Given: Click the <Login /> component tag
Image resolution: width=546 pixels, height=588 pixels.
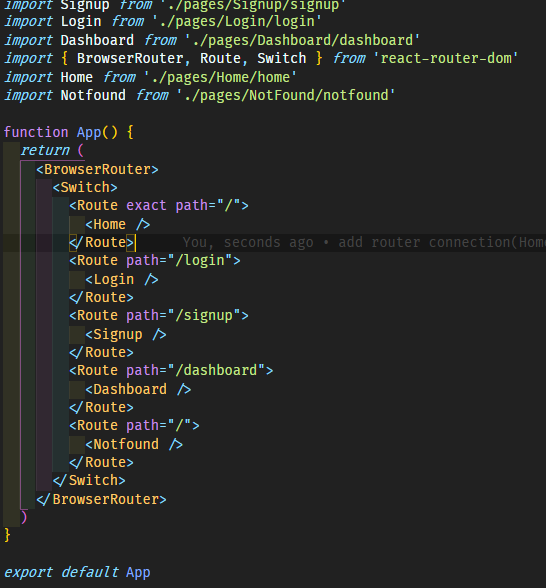Looking at the screenshot, I should [122, 279].
